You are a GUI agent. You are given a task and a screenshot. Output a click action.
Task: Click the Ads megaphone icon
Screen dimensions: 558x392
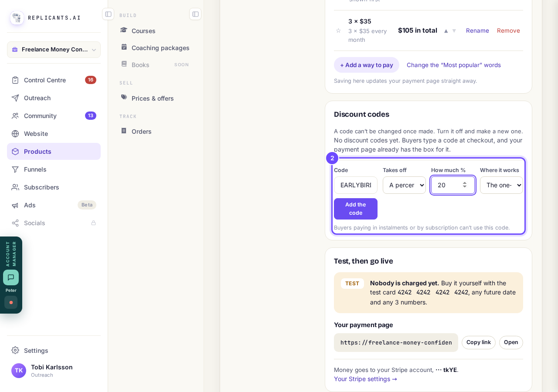coord(15,205)
